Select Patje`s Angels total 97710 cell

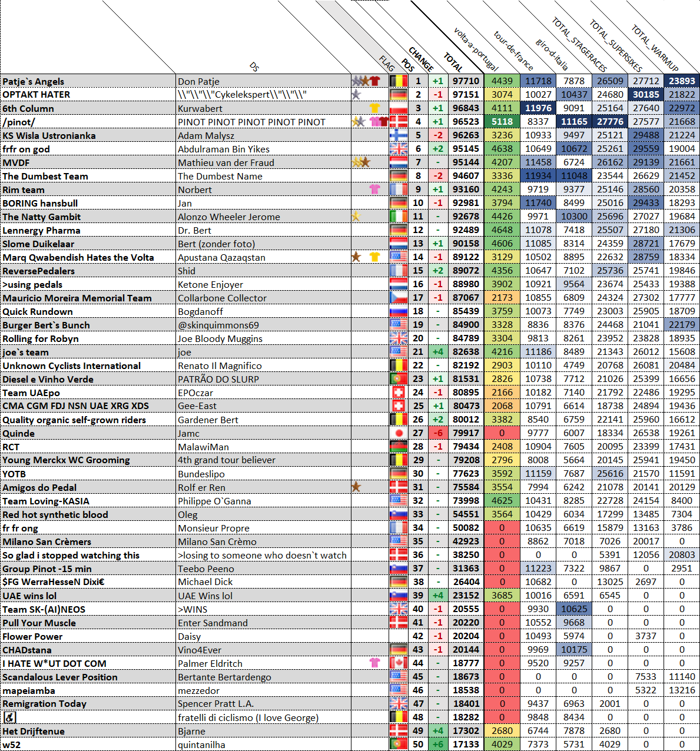(466, 81)
